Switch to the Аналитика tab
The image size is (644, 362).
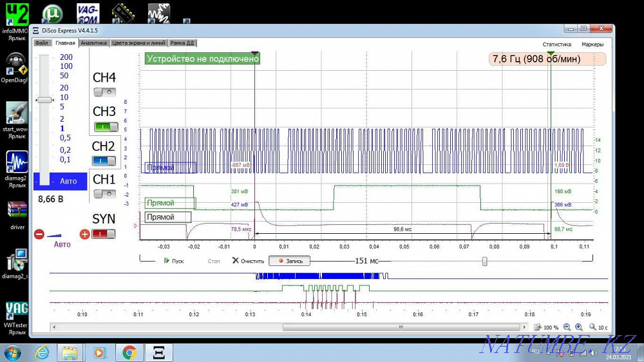tap(93, 43)
